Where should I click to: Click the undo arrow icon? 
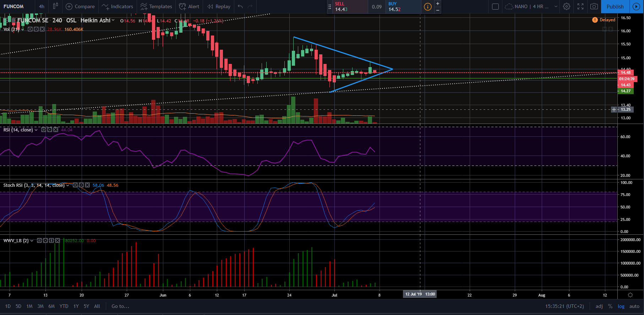(240, 6)
